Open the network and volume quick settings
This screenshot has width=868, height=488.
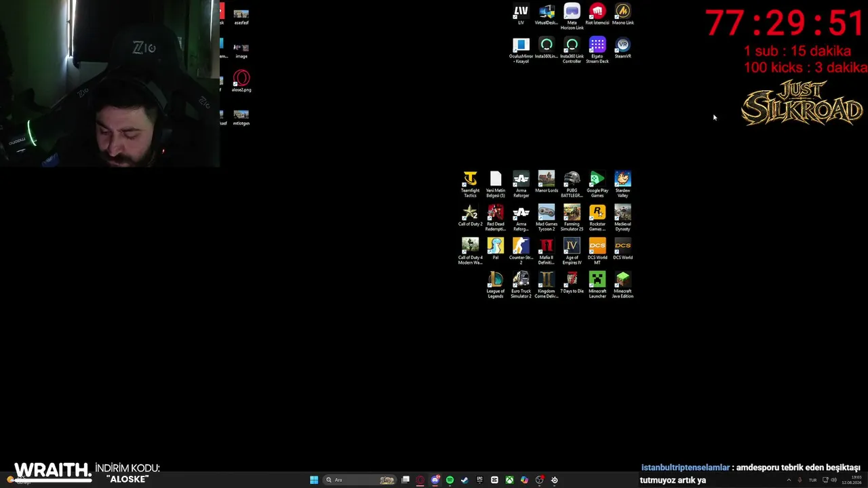(x=829, y=480)
